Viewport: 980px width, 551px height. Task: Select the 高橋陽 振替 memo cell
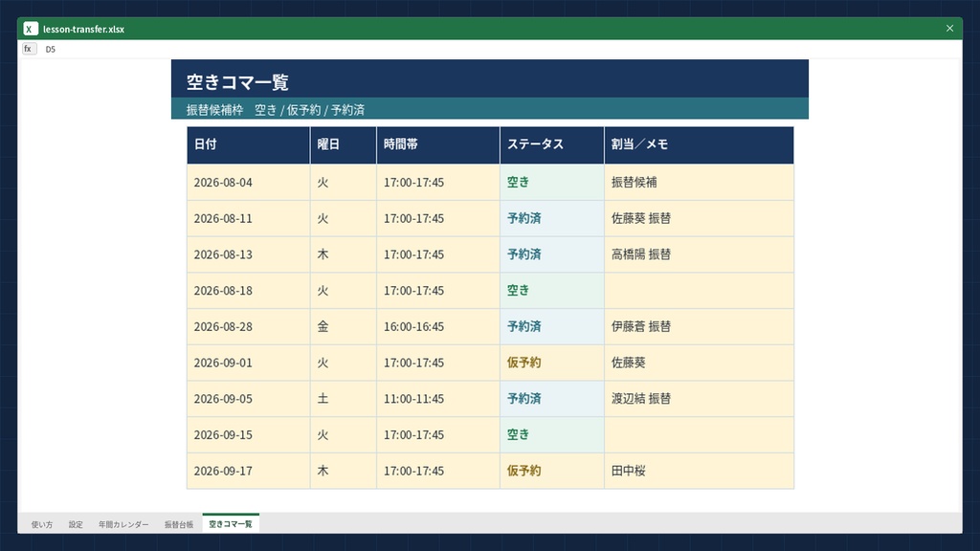coord(700,254)
